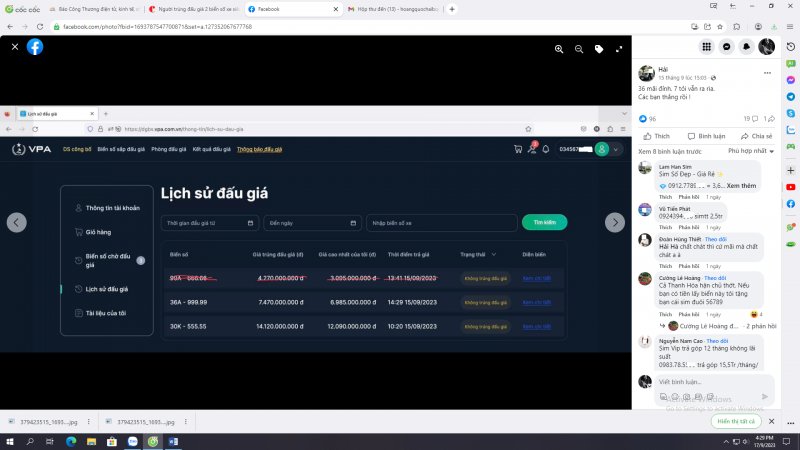Click the Chia sẻ share button
This screenshot has height=450, width=800.
pyautogui.click(x=757, y=136)
